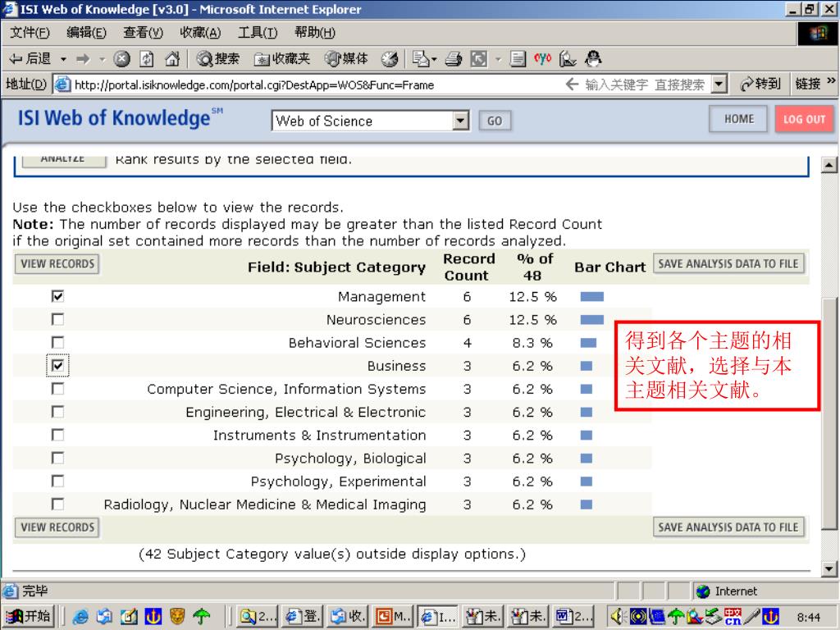Open the 搜索 search pane
Screen dimensions: 840x630
[217, 58]
